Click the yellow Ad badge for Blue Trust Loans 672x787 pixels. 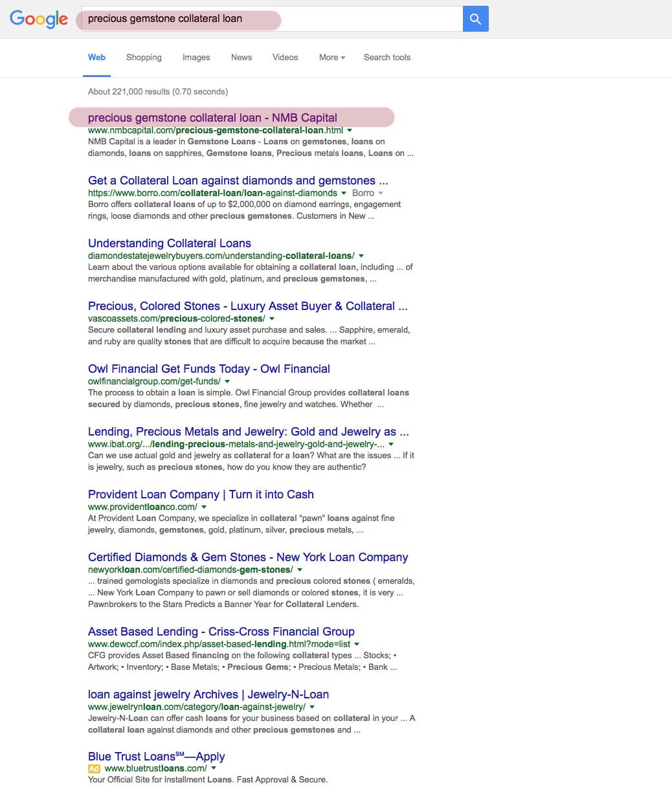(x=94, y=768)
